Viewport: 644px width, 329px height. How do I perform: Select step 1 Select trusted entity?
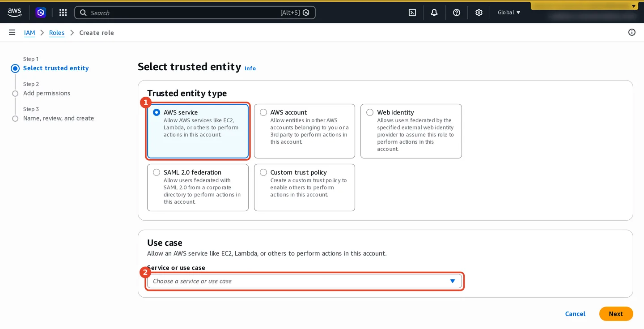[x=56, y=68]
